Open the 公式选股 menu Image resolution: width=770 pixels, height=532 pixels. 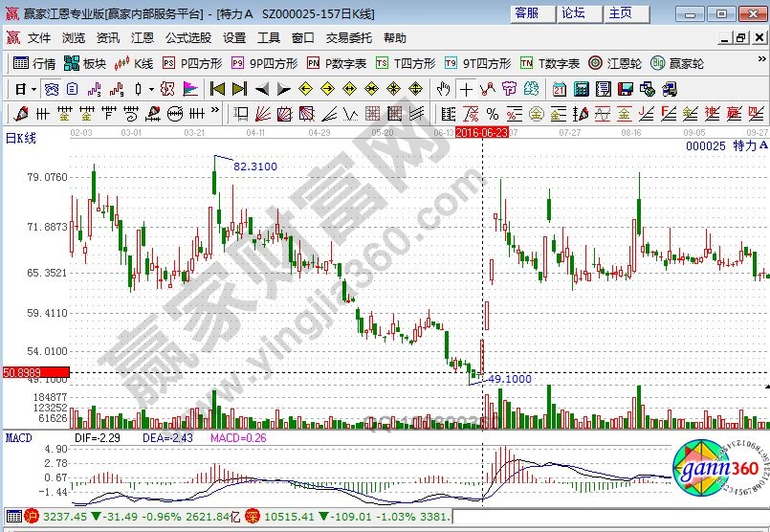tap(188, 38)
